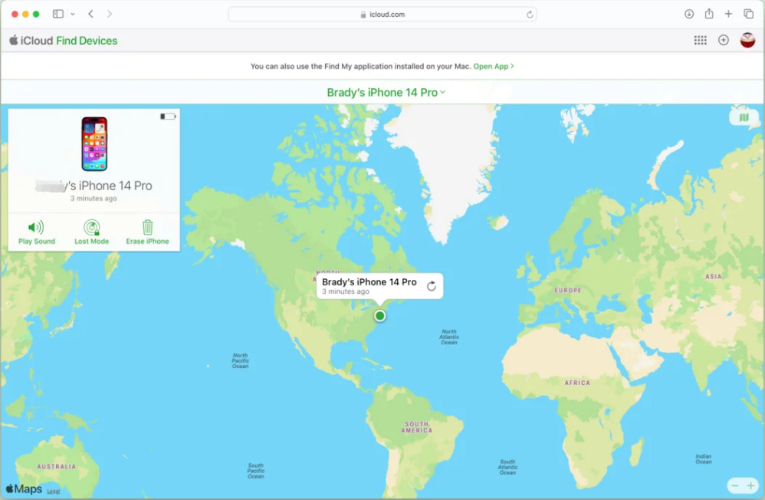The image size is (765, 500).
Task: Click the SOUTH AMERICA map label
Action: click(x=417, y=427)
